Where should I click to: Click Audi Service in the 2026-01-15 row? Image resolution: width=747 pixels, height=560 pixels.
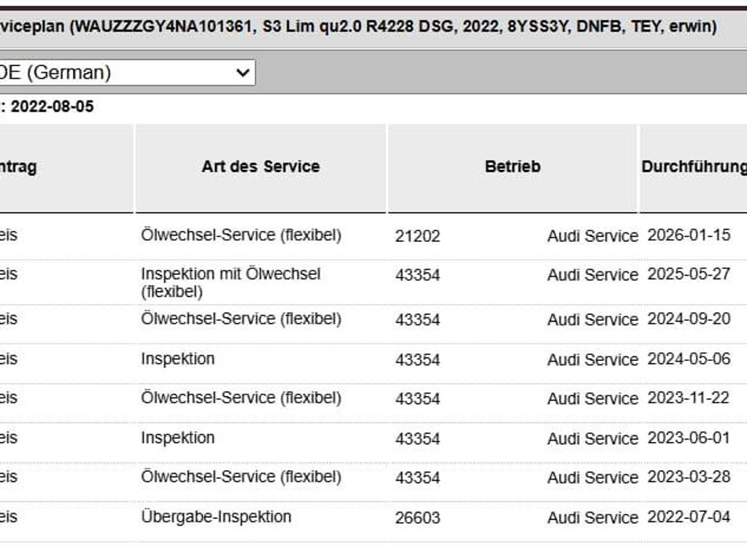pos(592,236)
